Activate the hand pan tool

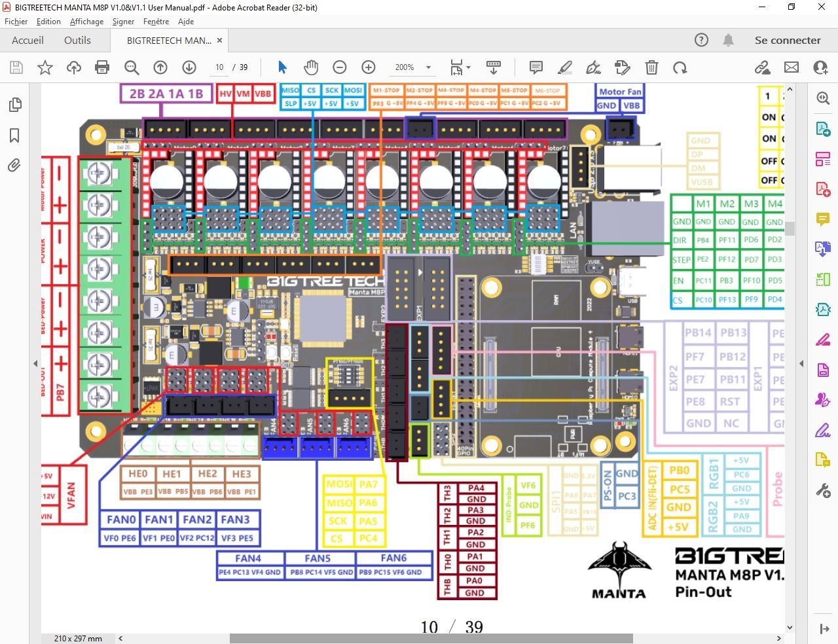[x=311, y=67]
